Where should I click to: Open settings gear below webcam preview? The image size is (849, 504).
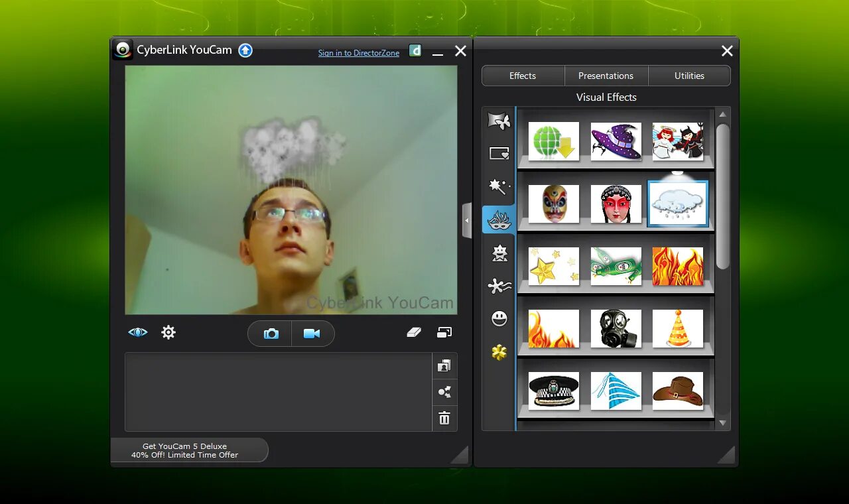pos(168,332)
